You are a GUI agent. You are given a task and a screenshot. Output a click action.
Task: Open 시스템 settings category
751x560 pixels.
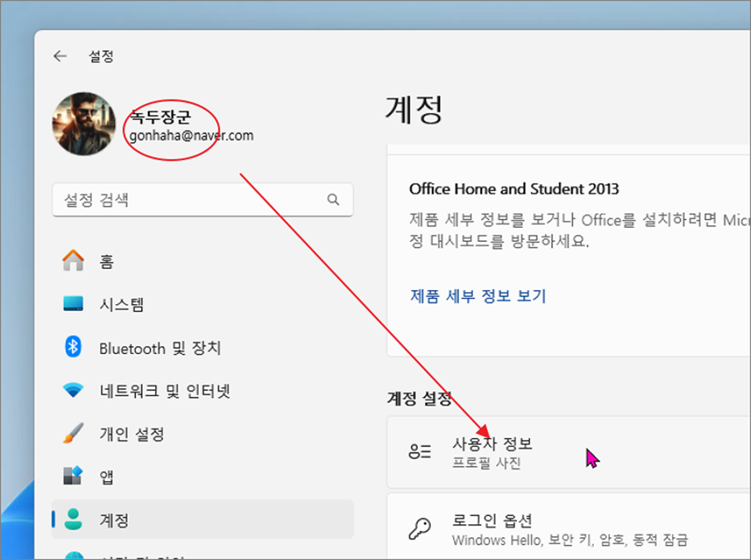pyautogui.click(x=203, y=305)
